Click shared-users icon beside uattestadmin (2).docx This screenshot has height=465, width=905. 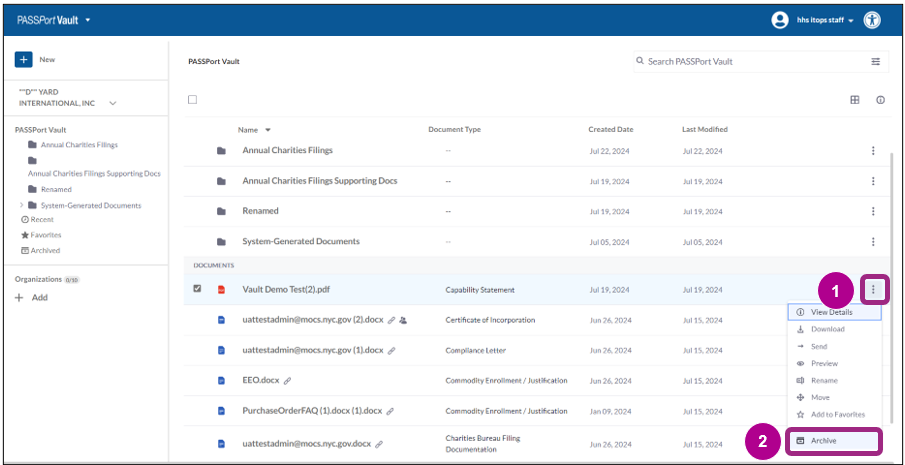pos(403,320)
